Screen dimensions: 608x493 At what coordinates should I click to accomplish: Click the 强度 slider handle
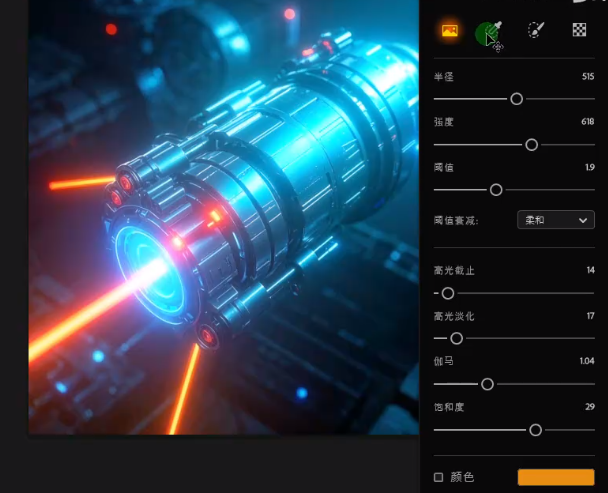click(531, 145)
